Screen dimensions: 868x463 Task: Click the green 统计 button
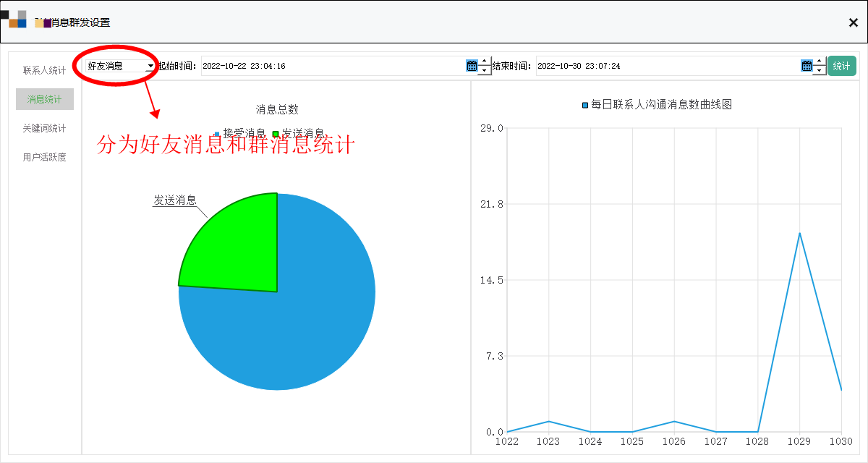[x=842, y=66]
